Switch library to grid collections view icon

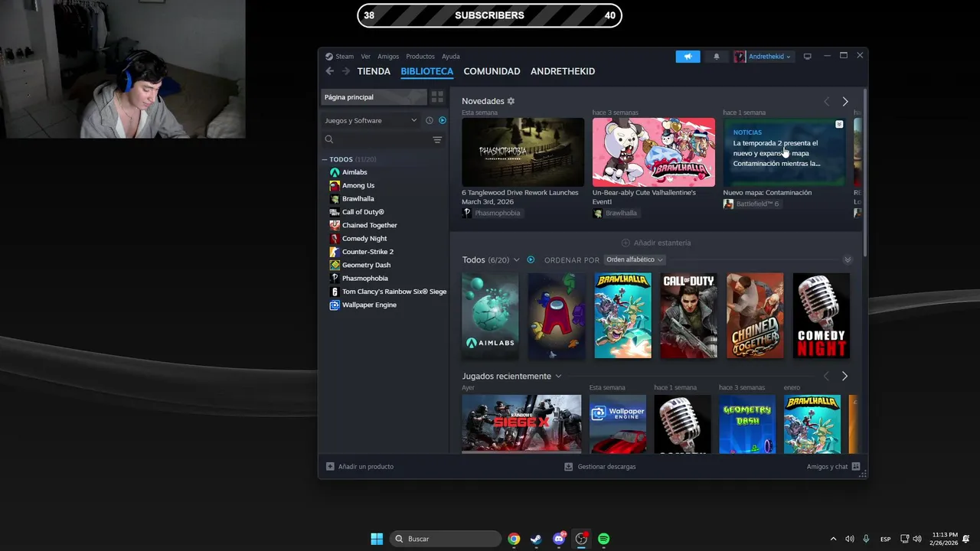click(437, 97)
